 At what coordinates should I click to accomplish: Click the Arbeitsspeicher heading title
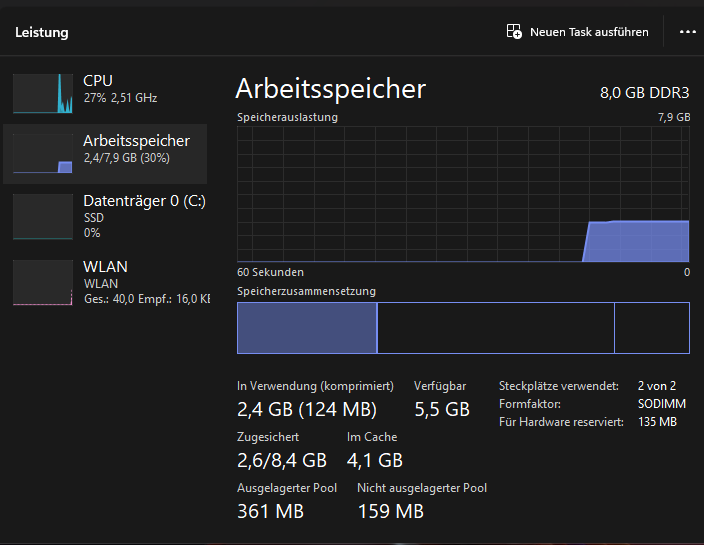(x=331, y=89)
